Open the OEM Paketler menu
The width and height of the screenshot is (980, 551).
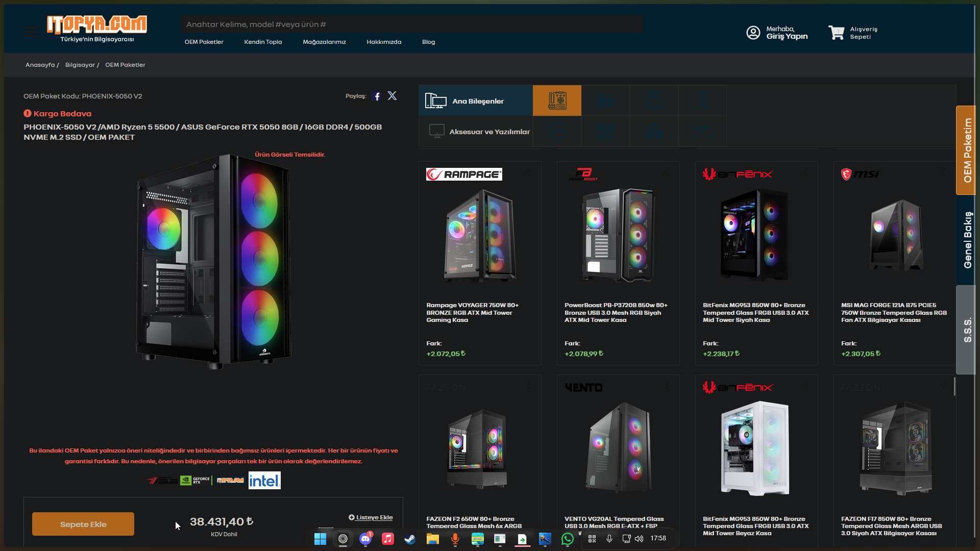tap(204, 42)
